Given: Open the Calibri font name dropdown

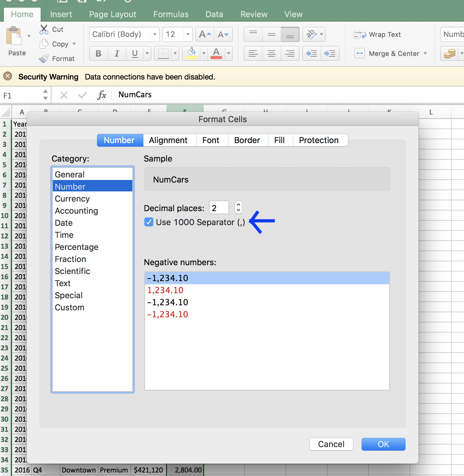Looking at the screenshot, I should click(x=155, y=34).
